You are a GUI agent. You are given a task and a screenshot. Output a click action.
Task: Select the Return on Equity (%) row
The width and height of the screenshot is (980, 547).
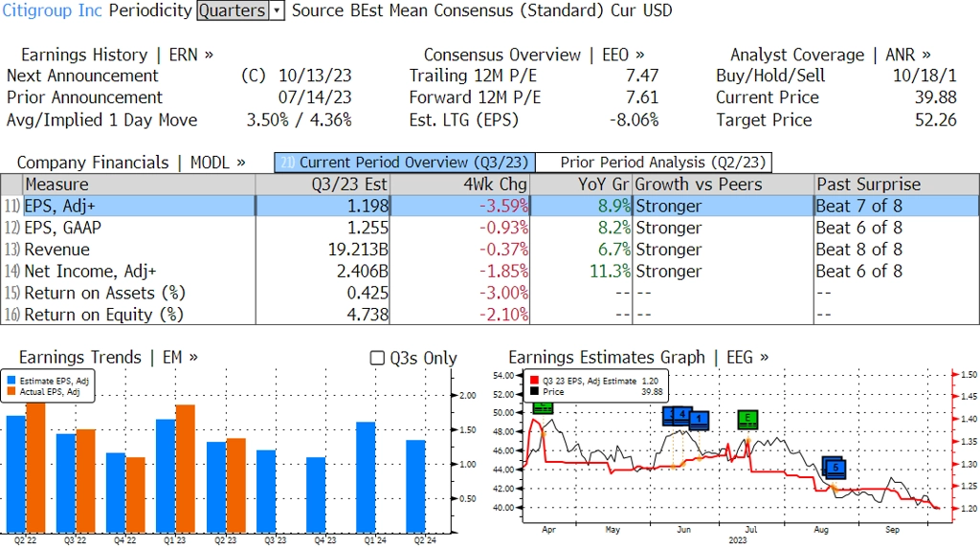pyautogui.click(x=490, y=315)
